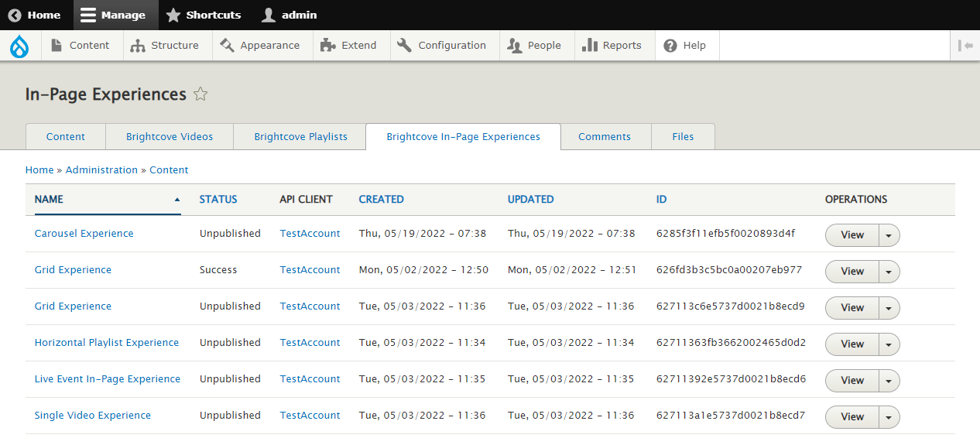This screenshot has width=980, height=445.
Task: Open the Live Event In-Page Experience link
Action: (x=108, y=379)
